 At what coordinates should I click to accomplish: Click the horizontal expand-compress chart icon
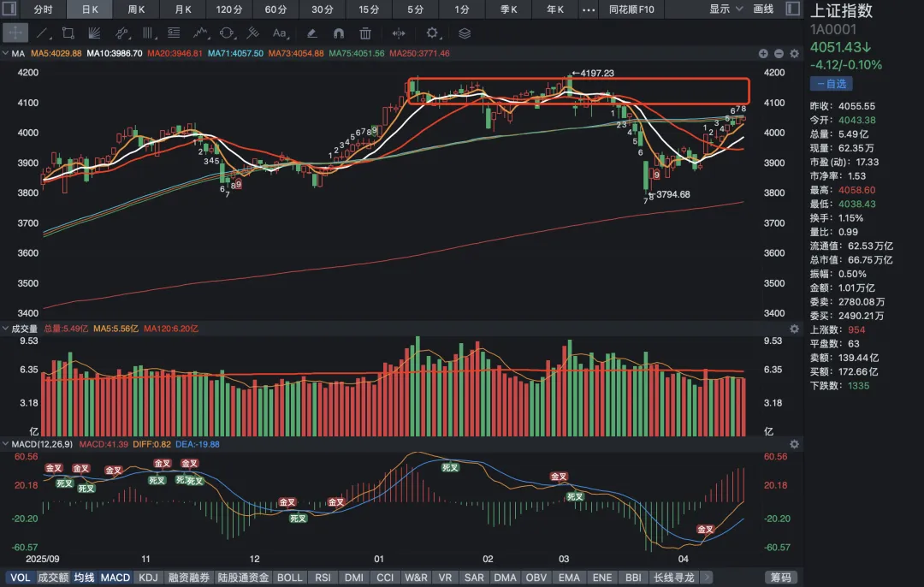(399, 33)
